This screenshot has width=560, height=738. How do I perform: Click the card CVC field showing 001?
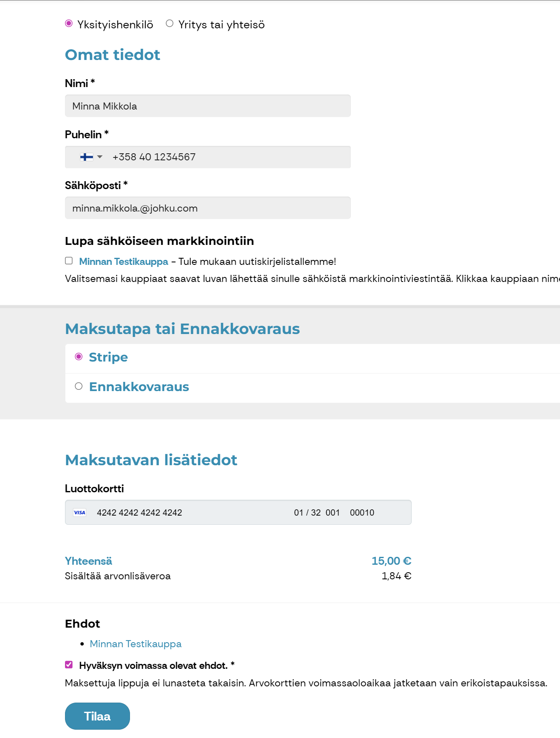pos(332,513)
